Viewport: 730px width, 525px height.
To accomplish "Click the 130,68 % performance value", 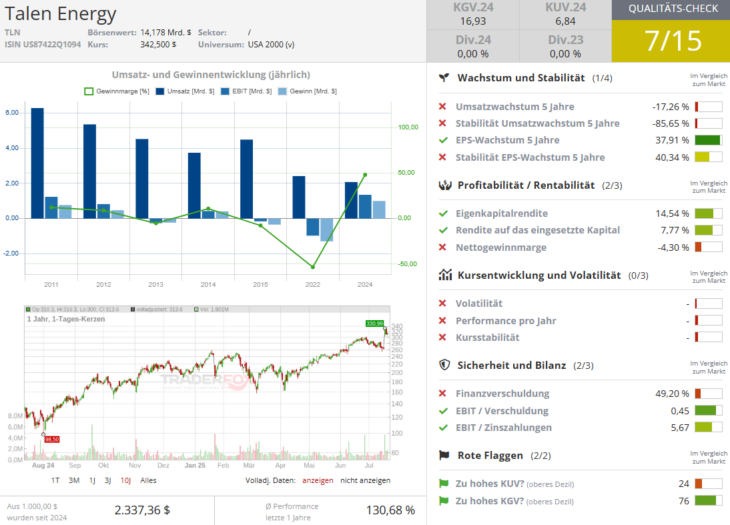I will [x=390, y=511].
